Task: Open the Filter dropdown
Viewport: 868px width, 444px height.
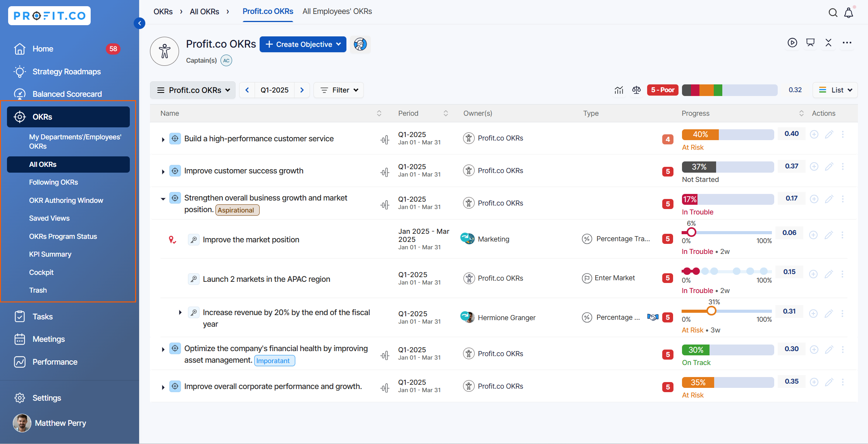Action: coord(339,90)
